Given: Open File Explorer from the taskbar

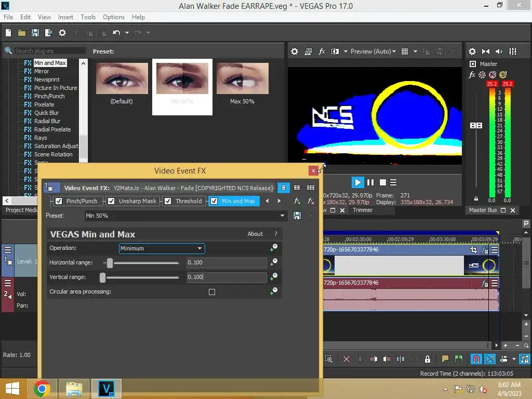Looking at the screenshot, I should click(x=74, y=389).
